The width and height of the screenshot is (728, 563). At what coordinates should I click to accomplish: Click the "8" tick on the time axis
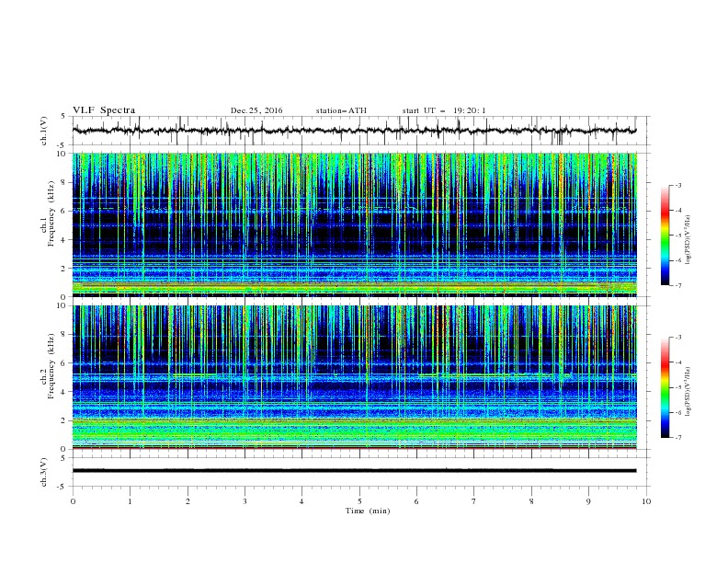531,501
